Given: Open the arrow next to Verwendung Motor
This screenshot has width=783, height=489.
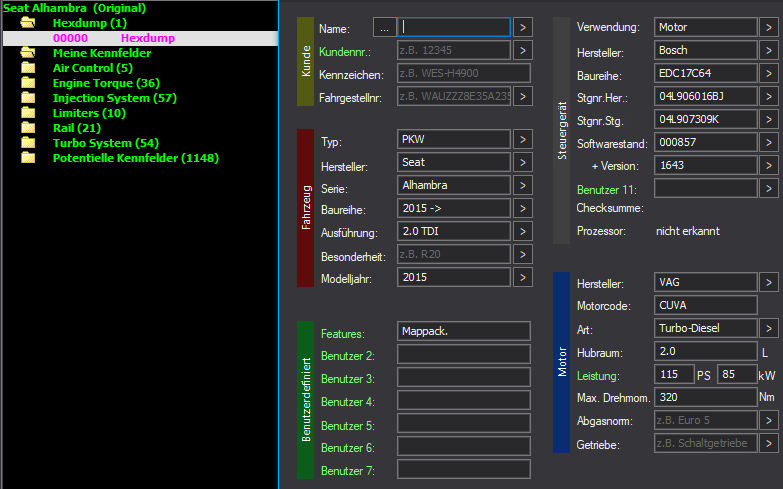Looking at the screenshot, I should 769,27.
